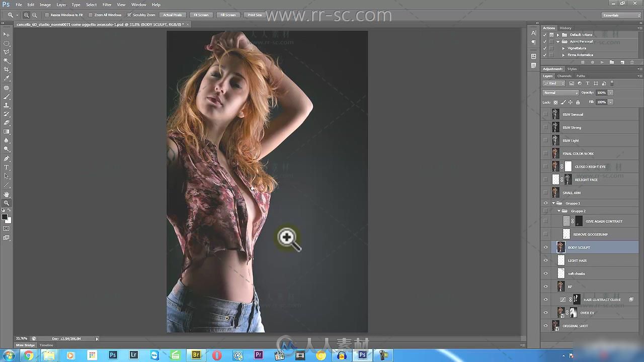The image size is (644, 362).
Task: Select the Pen tool
Action: 7,158
